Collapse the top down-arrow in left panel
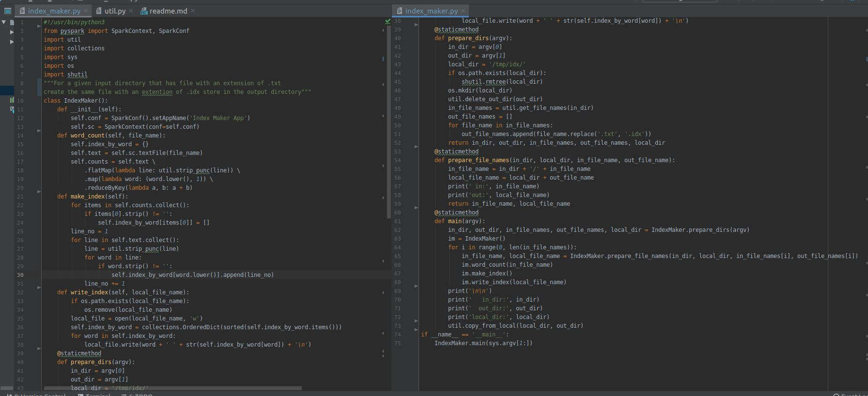Viewport: 868px width, 396px height. point(4,22)
